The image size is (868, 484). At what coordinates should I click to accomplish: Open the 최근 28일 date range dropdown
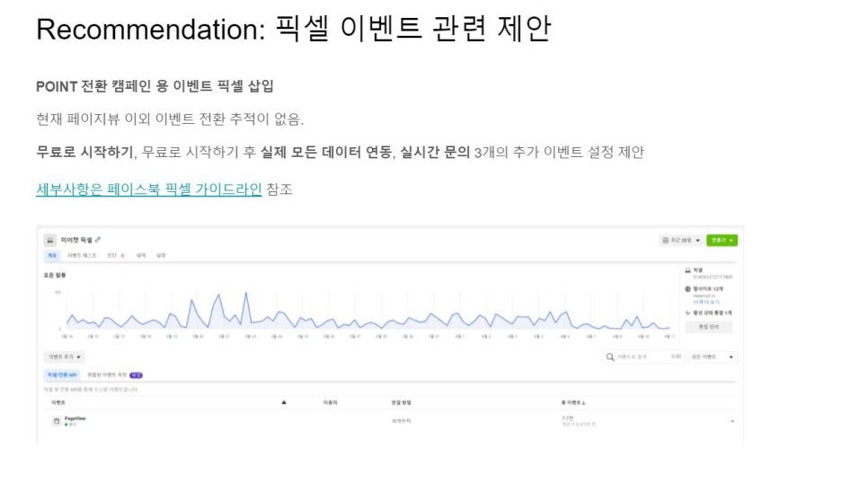pyautogui.click(x=681, y=240)
